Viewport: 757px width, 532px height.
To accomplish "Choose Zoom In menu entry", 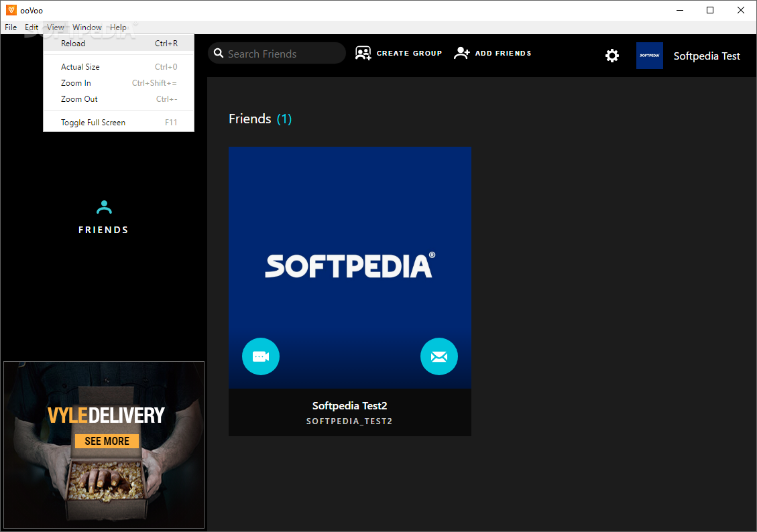I will [x=119, y=83].
